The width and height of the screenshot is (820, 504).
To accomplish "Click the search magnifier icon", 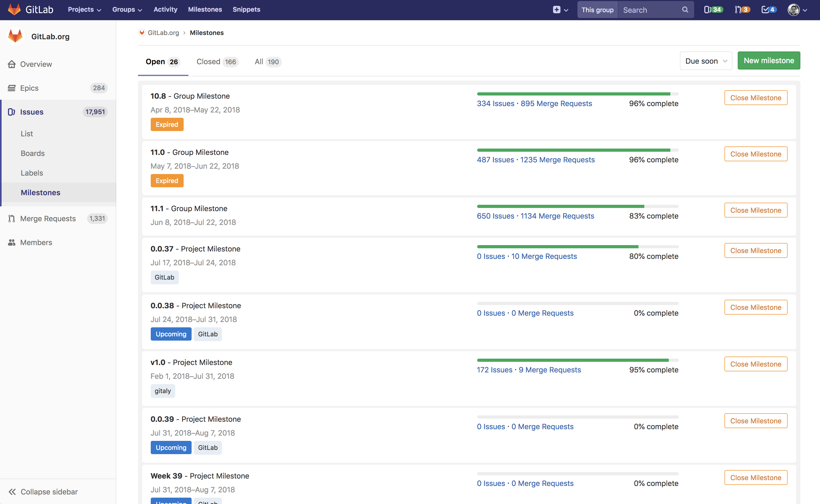I will coord(685,10).
